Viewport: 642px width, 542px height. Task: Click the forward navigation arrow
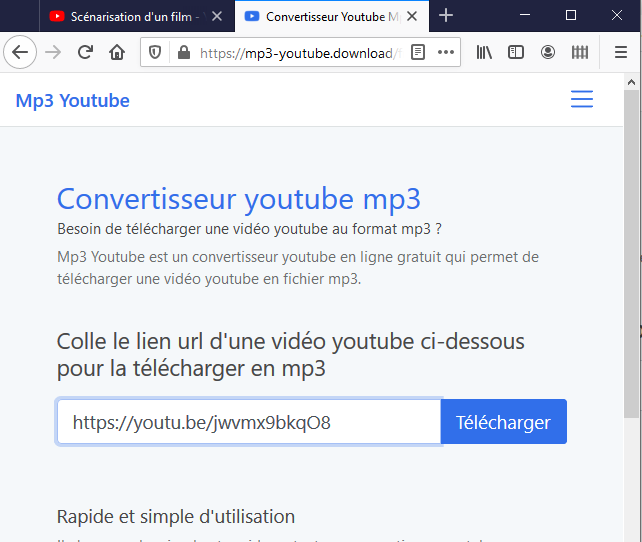click(53, 52)
